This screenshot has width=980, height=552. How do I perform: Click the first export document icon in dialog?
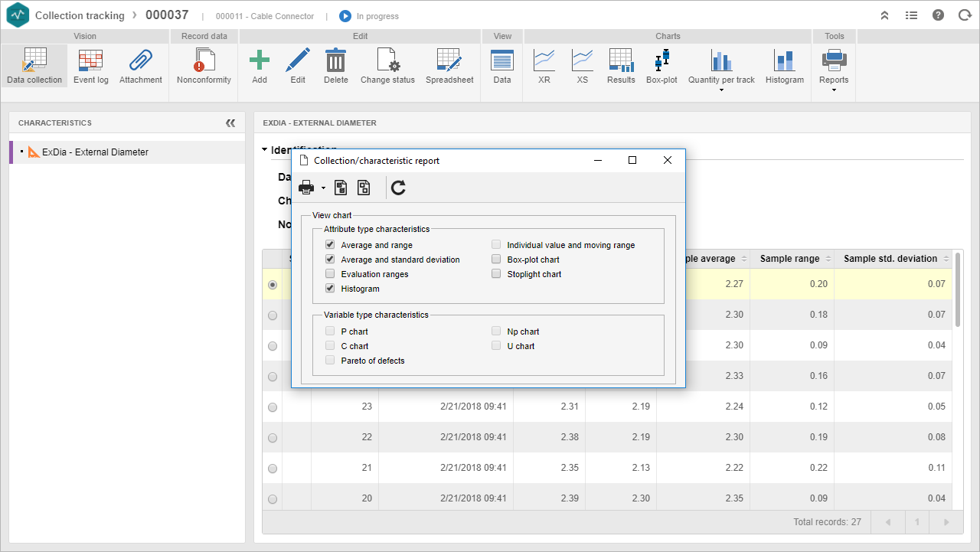pyautogui.click(x=341, y=188)
